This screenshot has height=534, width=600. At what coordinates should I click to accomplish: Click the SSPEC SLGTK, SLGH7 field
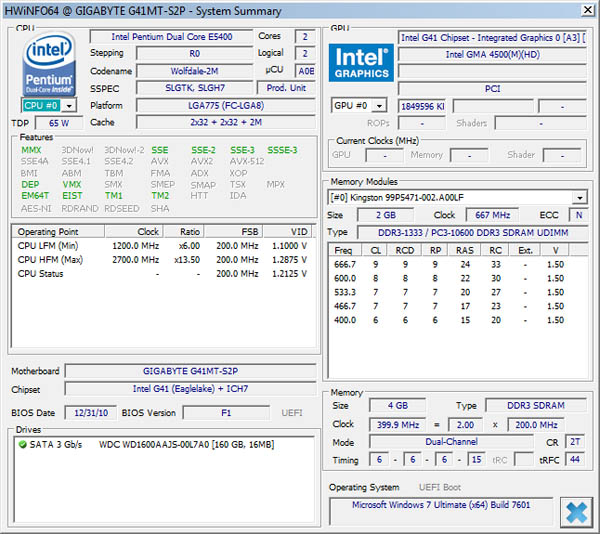(194, 88)
